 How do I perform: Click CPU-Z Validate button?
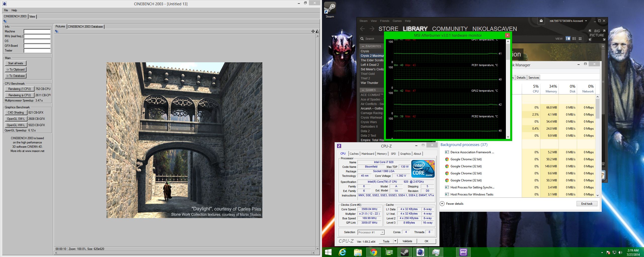coord(407,241)
